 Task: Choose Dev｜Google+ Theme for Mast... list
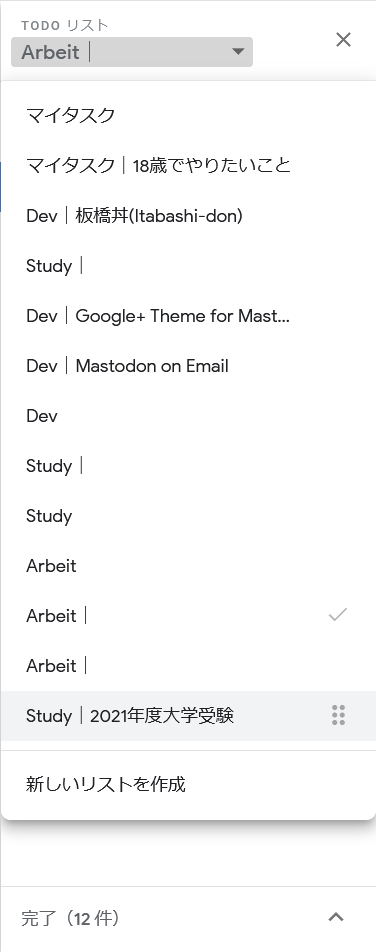[x=188, y=316]
